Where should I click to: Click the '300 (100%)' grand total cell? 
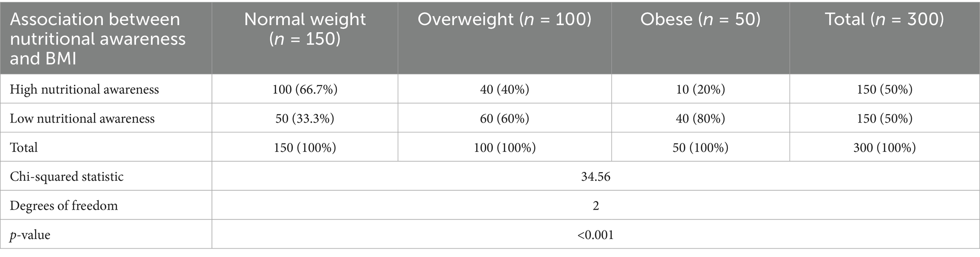click(x=884, y=148)
